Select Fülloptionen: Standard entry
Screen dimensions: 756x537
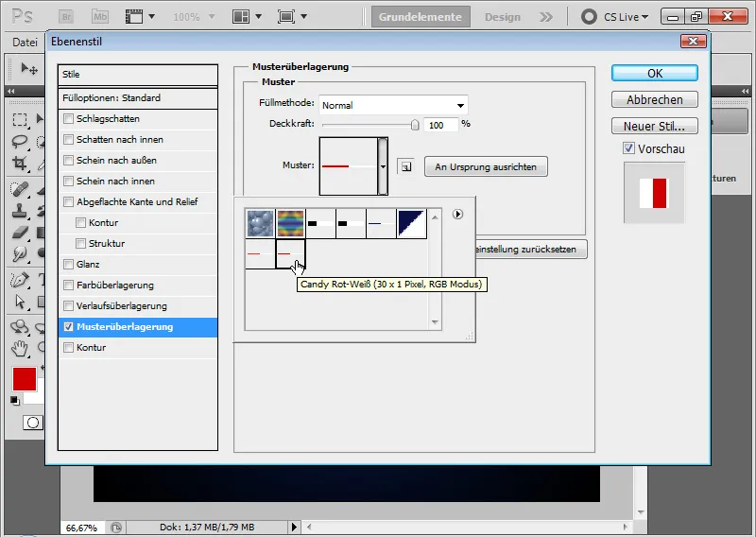pyautogui.click(x=138, y=98)
